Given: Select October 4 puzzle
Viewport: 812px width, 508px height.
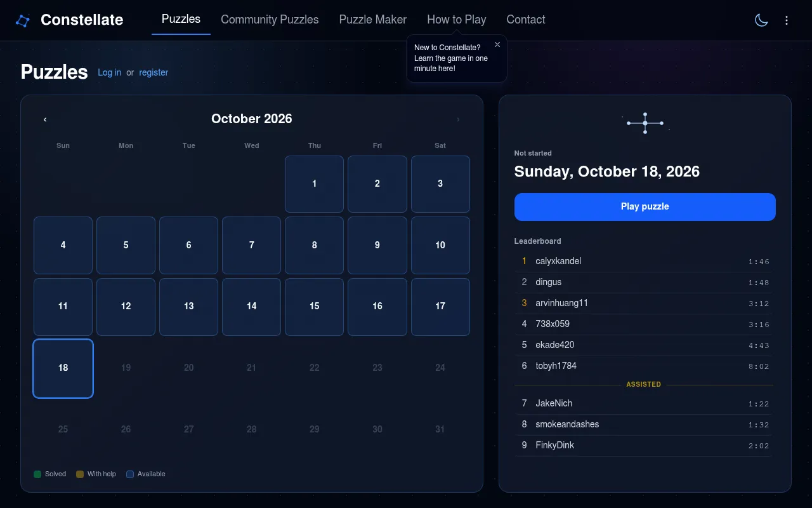Looking at the screenshot, I should coord(63,245).
